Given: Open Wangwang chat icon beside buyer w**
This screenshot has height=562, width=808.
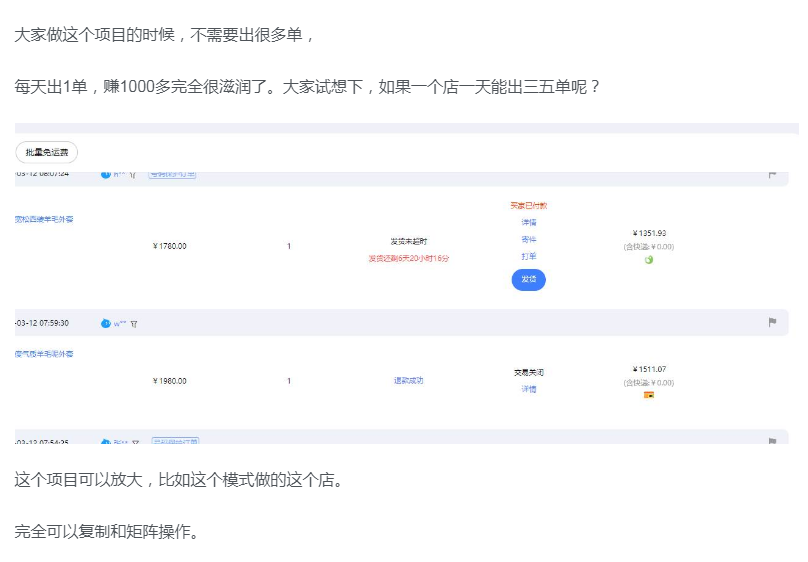Looking at the screenshot, I should click(106, 323).
